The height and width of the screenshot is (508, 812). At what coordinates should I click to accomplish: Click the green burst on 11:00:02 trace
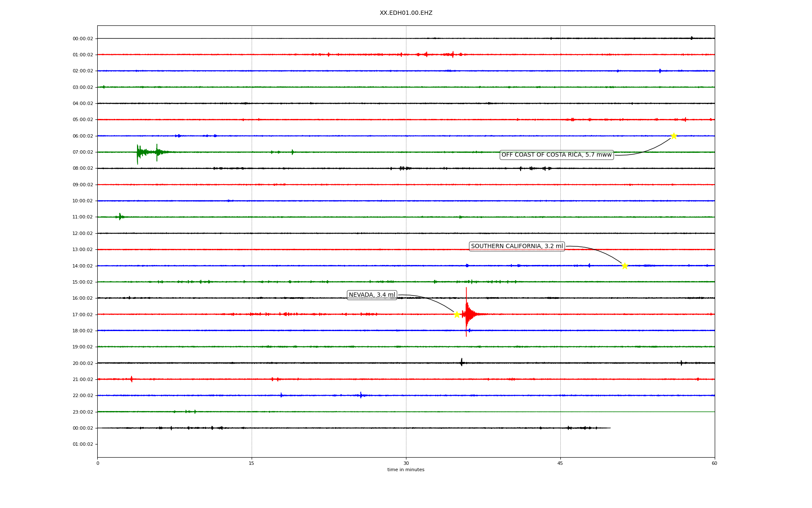(x=120, y=217)
